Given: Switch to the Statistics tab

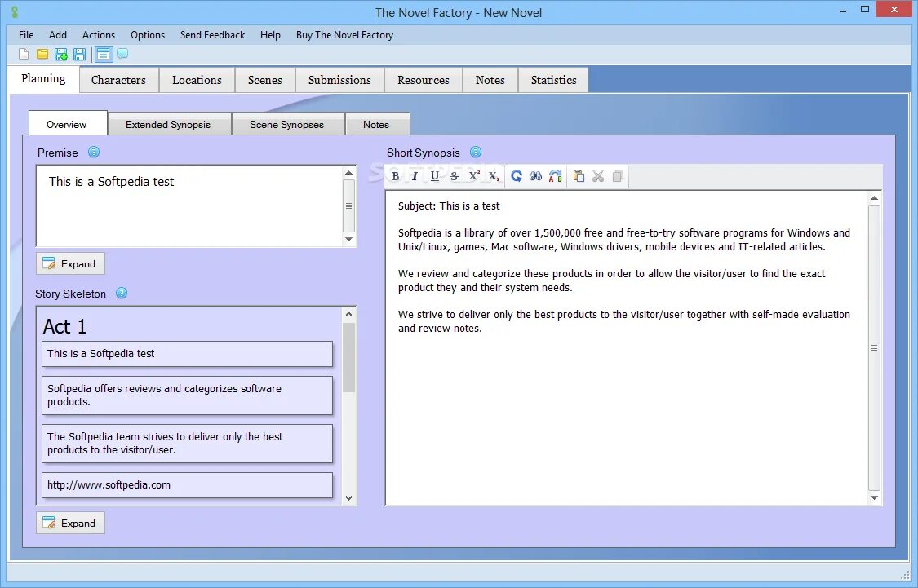Looking at the screenshot, I should pos(554,80).
